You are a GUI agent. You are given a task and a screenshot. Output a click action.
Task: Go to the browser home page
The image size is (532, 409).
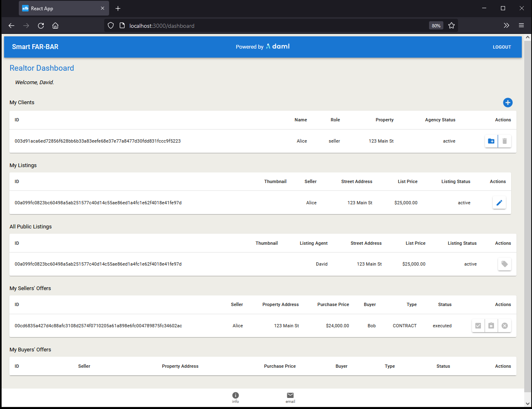(56, 25)
